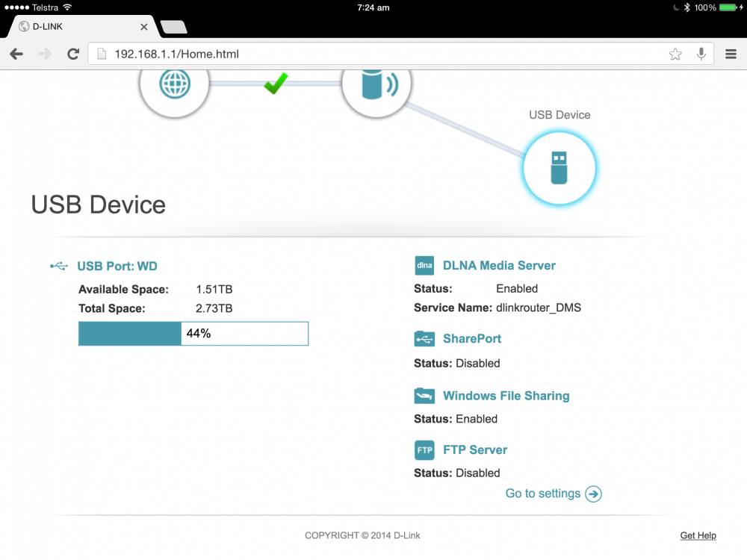Open the SharePort link

[472, 338]
